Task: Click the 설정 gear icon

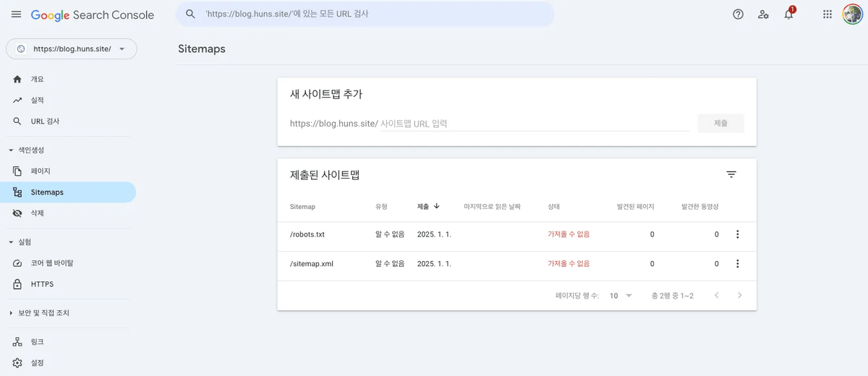Action: point(17,362)
